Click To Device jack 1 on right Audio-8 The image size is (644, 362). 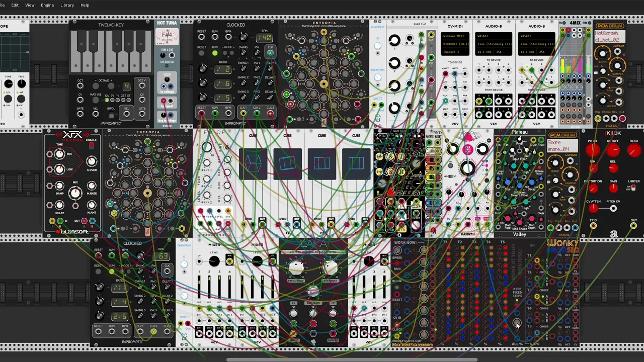pos(522,70)
